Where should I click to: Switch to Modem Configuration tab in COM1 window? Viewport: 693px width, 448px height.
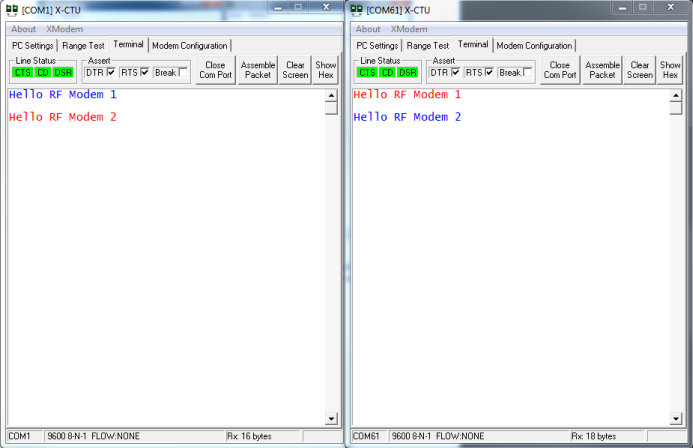tap(190, 45)
